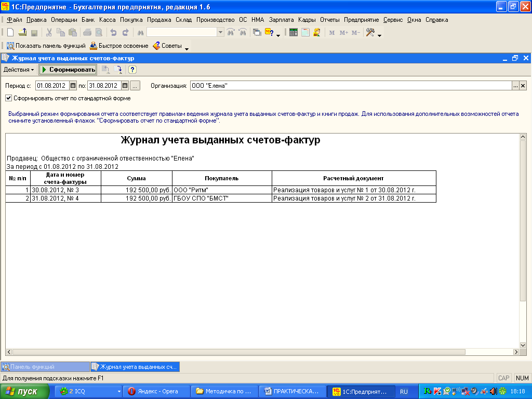This screenshot has height=399, width=532.
Task: Open the Отчеты menu
Action: tap(330, 20)
